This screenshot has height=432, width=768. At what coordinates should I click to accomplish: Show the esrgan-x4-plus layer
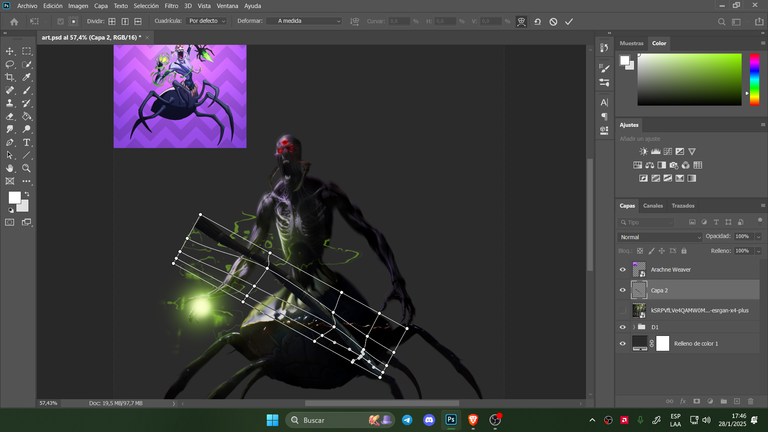pos(623,310)
